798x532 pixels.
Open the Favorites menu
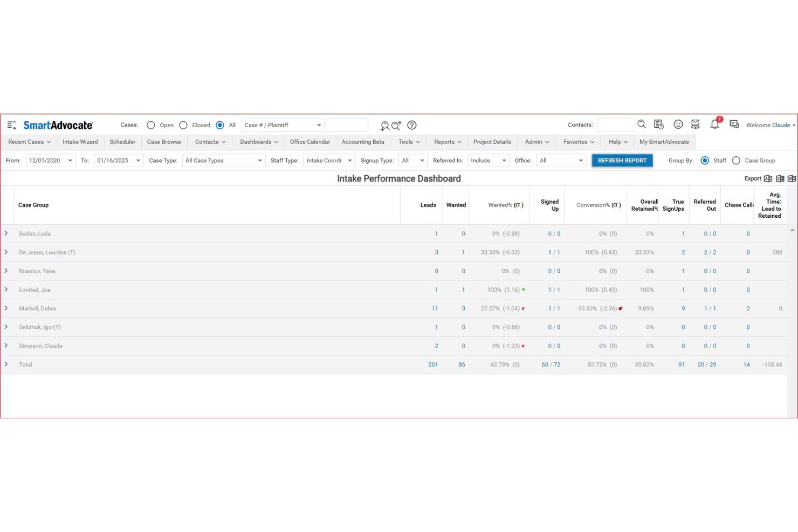coord(579,142)
